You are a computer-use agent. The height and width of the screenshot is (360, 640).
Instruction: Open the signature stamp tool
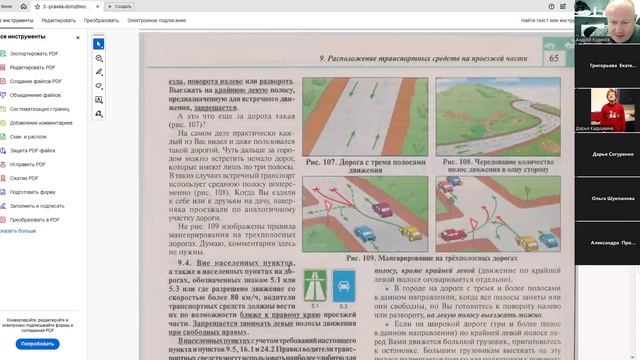click(99, 113)
